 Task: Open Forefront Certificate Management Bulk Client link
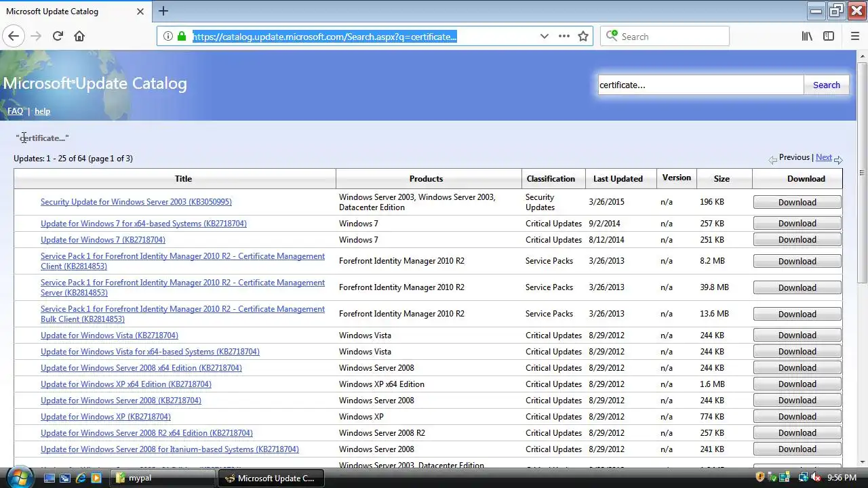pos(182,314)
